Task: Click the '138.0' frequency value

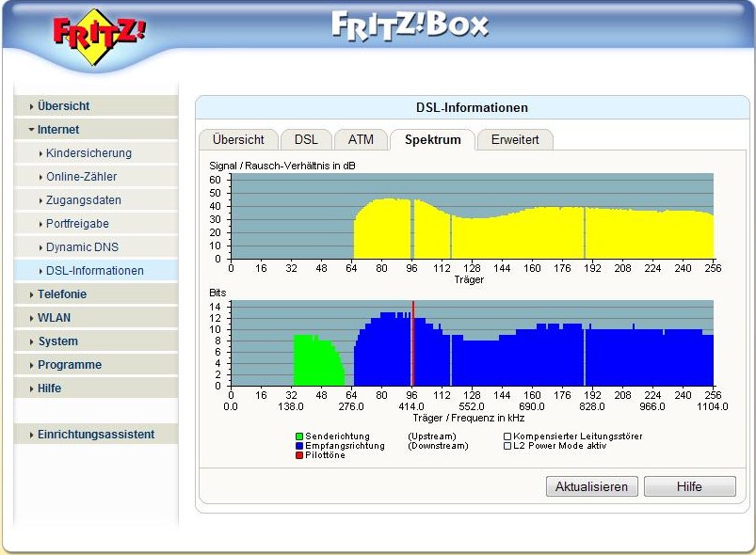Action: 291,406
